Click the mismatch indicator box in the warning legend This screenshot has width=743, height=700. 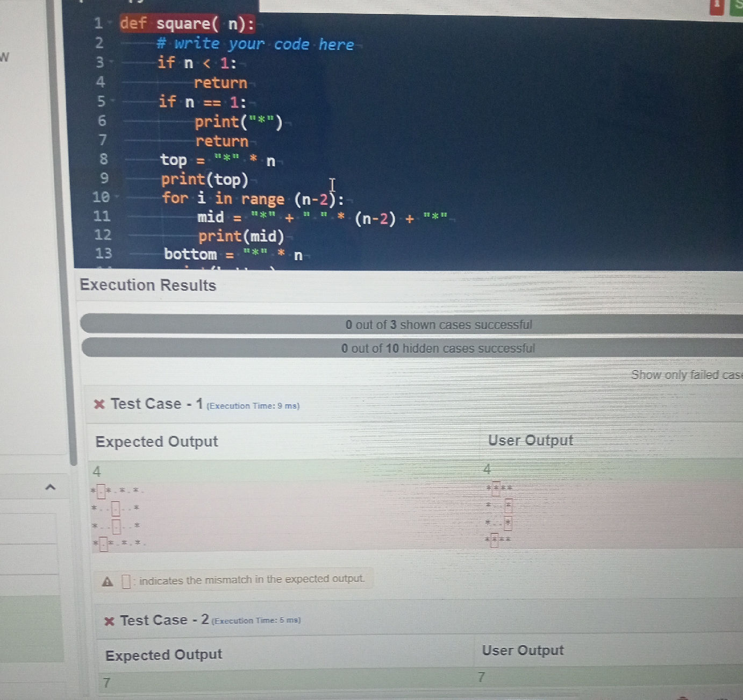point(125,580)
